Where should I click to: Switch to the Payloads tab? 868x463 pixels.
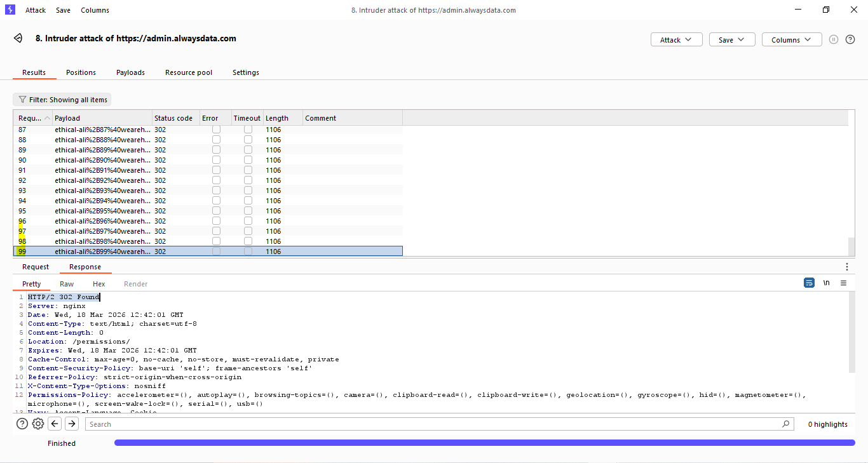tap(130, 72)
